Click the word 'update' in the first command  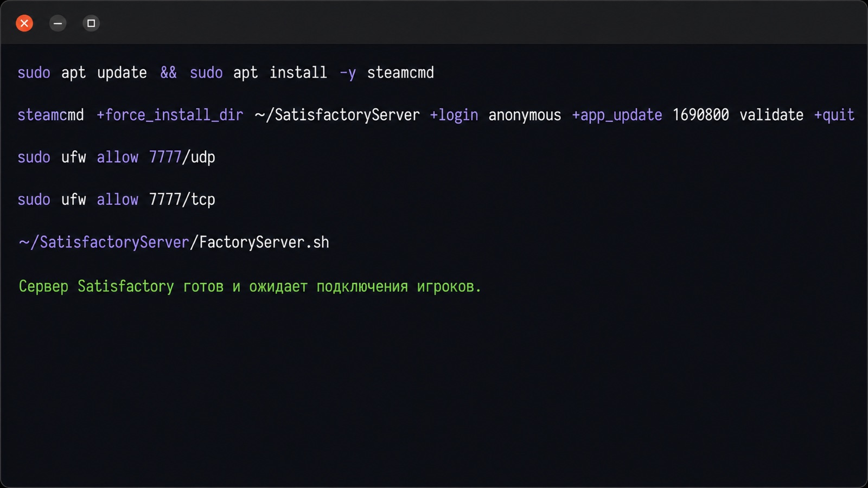coord(122,73)
